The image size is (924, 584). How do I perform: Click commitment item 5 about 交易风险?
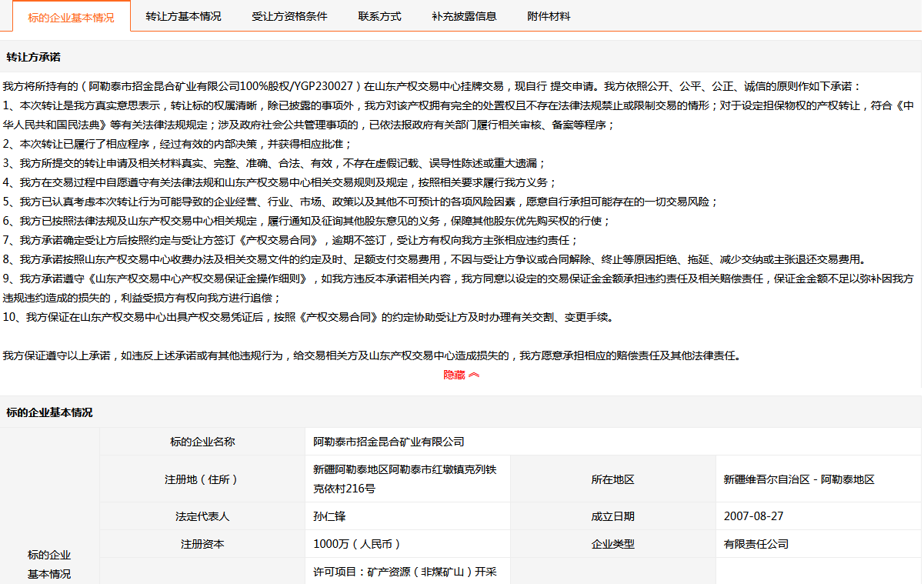pyautogui.click(x=360, y=202)
